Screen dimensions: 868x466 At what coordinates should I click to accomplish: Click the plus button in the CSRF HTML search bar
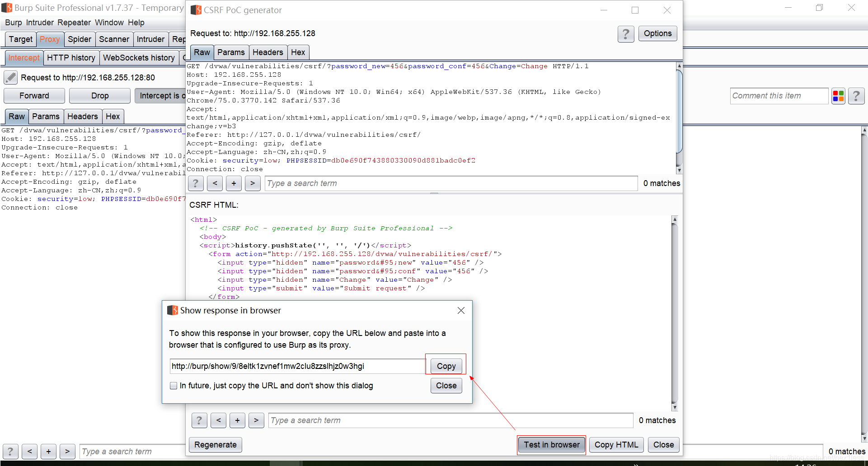(x=237, y=420)
